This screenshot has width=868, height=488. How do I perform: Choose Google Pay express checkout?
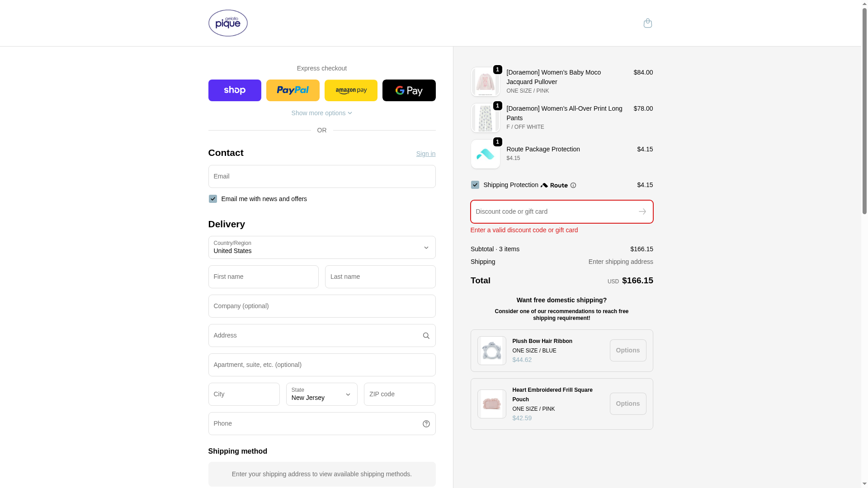point(409,90)
